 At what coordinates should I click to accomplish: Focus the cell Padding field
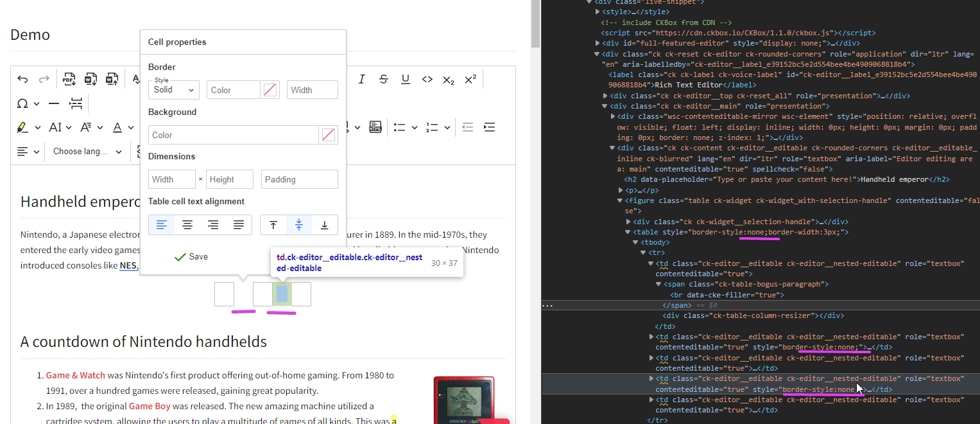tap(300, 179)
